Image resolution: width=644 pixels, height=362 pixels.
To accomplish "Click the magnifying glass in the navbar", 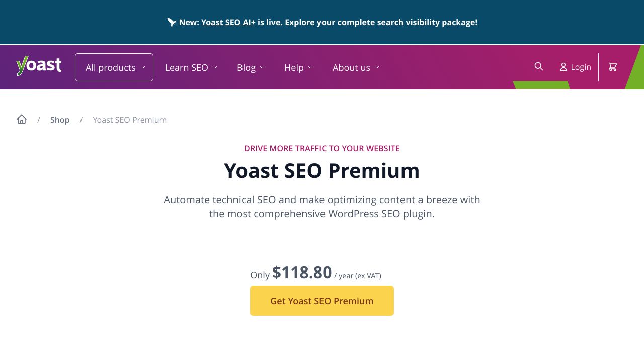I will 538,66.
